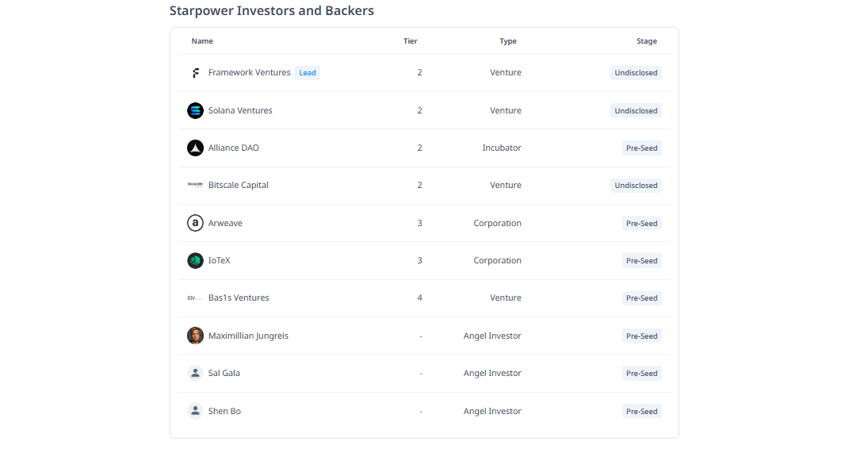868x449 pixels.
Task: Sort the table by Name column header
Action: (202, 41)
